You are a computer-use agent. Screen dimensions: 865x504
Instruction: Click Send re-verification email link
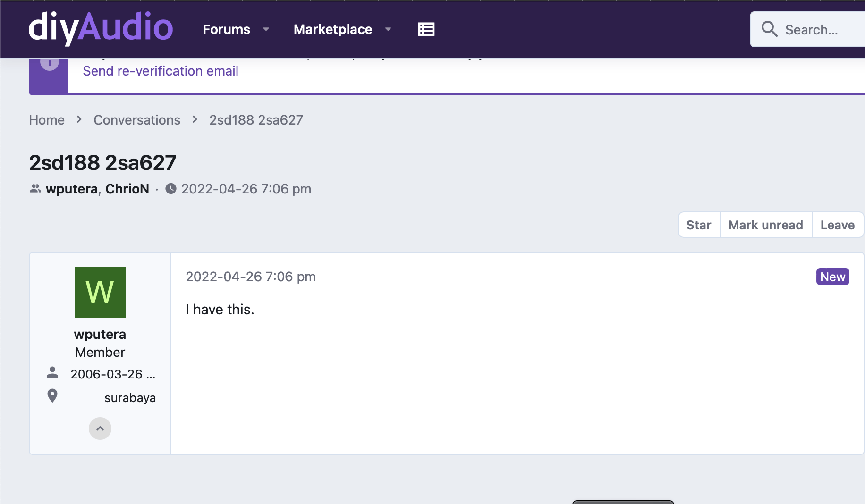coord(161,71)
